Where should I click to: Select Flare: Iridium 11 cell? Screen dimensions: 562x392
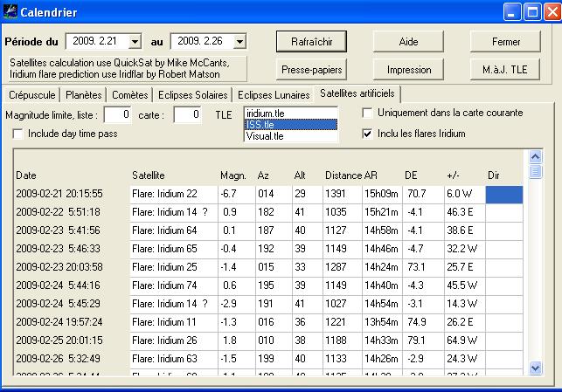coord(174,322)
